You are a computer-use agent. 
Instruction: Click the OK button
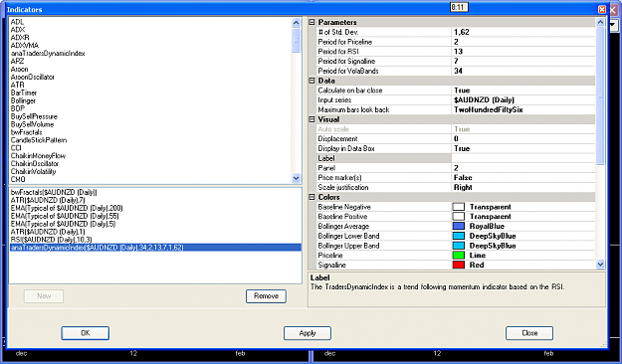click(86, 333)
